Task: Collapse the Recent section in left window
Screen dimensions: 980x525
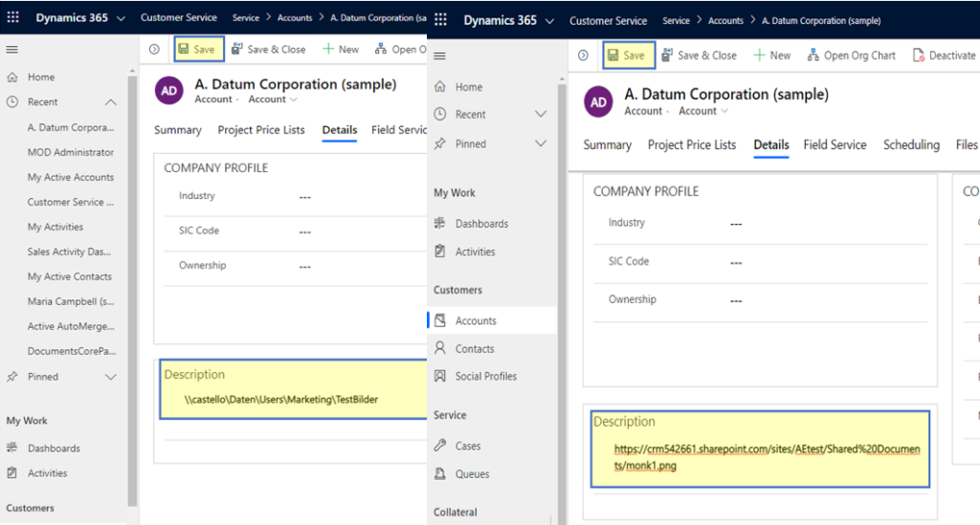Action: 111,101
